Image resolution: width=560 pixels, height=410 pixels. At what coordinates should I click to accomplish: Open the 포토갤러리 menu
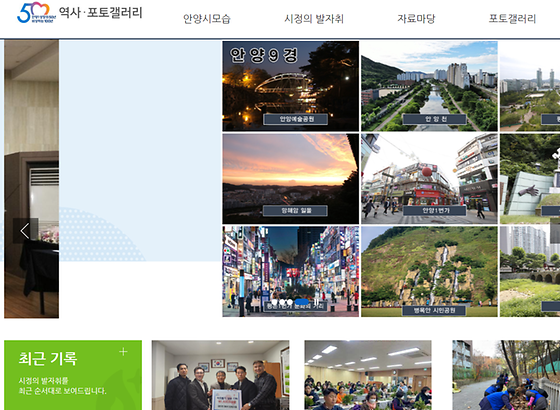512,19
